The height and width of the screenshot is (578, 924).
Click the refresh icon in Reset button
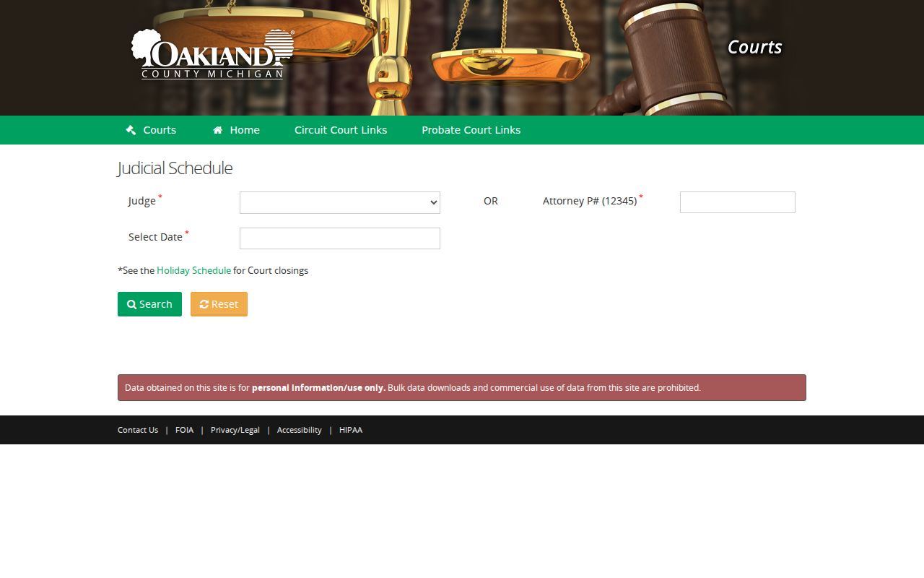click(204, 305)
